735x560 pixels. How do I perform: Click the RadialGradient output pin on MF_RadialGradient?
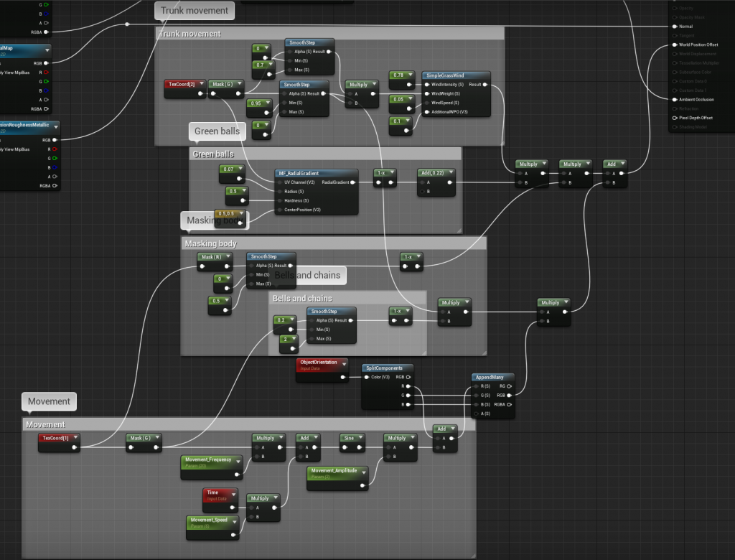pyautogui.click(x=352, y=182)
